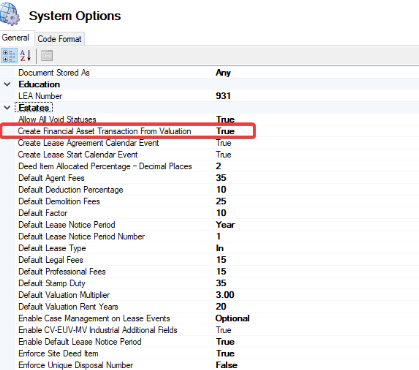Click the Optional value for Case Management
Viewport: 419px width, 370px height.
[x=232, y=319]
